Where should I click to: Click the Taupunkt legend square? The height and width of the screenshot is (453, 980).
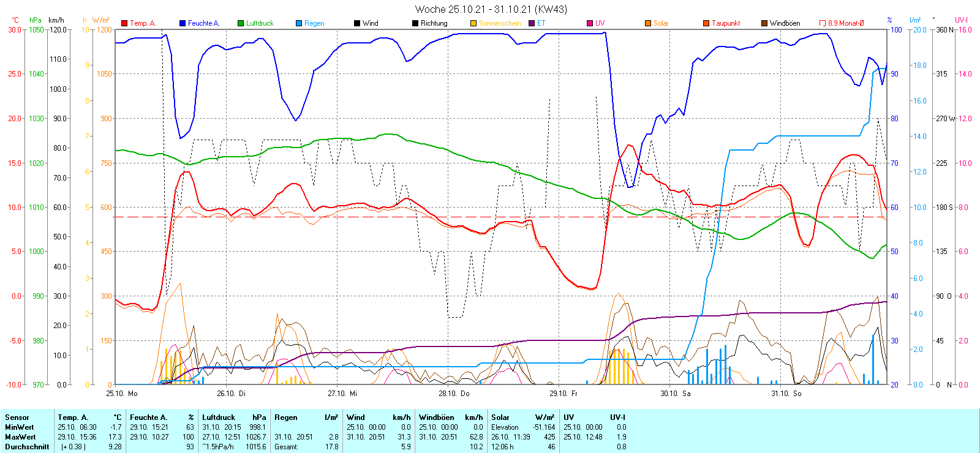coord(706,23)
